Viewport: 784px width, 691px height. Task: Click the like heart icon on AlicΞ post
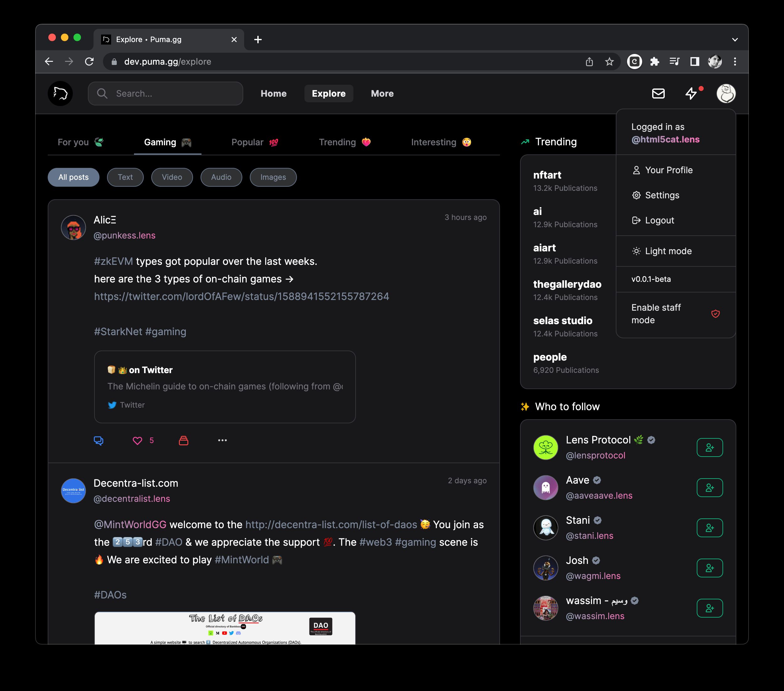point(138,440)
